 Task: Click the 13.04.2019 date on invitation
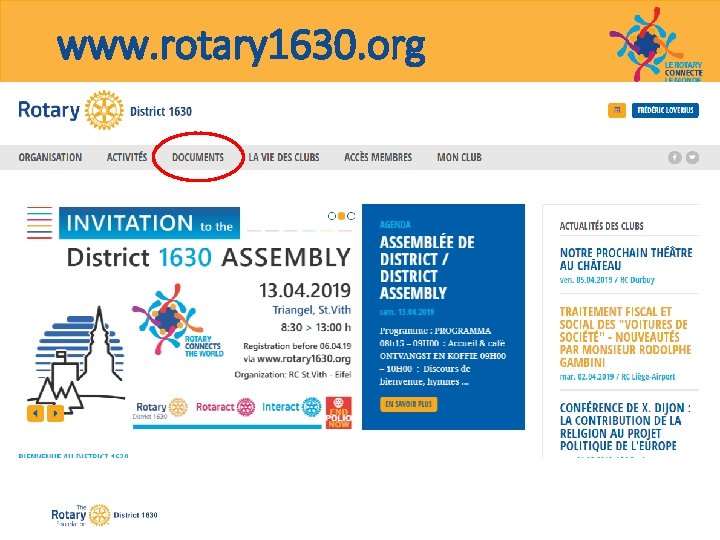pos(305,290)
